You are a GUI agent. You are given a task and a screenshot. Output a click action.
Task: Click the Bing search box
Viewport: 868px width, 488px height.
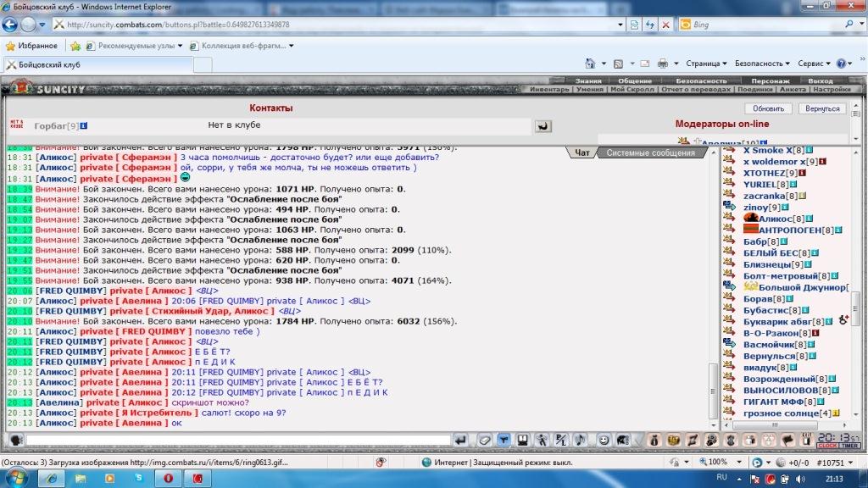(x=766, y=25)
